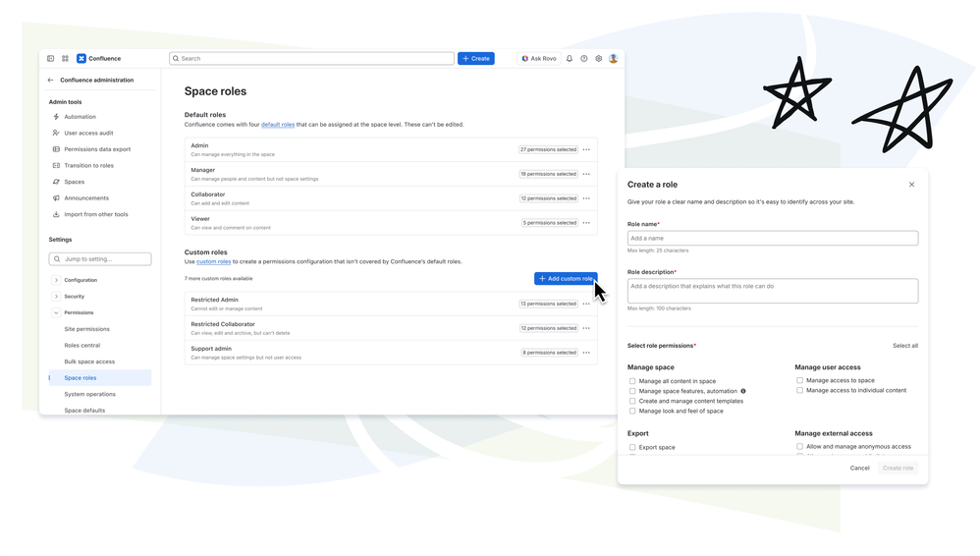Open User access audit
Screen dimensions: 980x556
pos(88,134)
